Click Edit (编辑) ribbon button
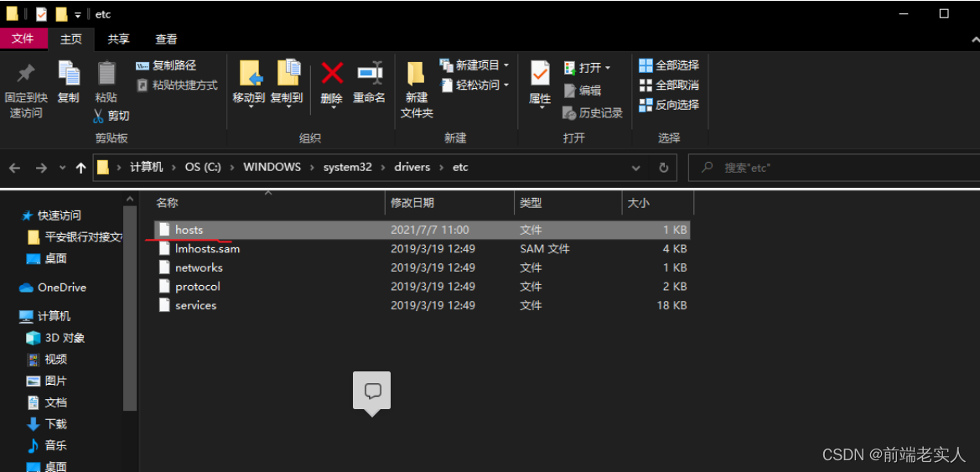The width and height of the screenshot is (980, 472). 583,90
